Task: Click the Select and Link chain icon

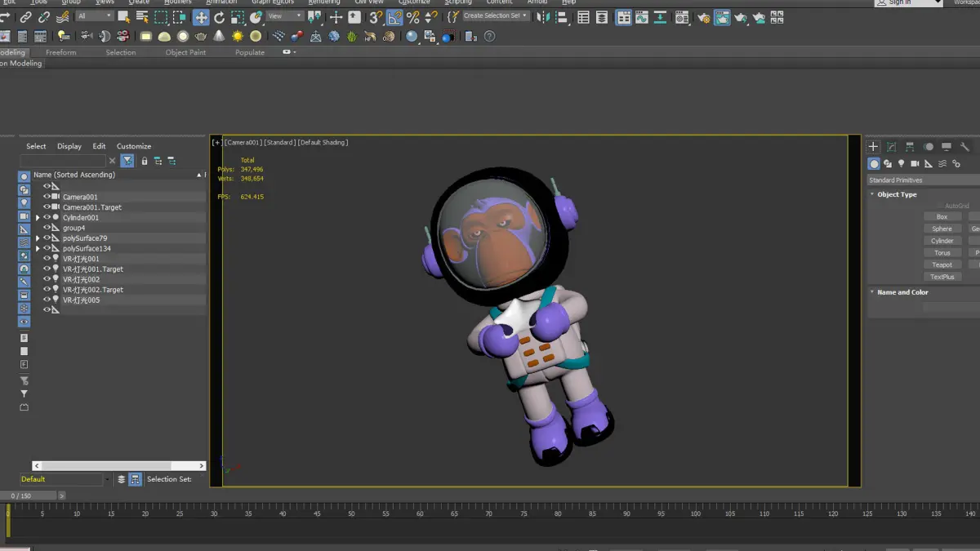Action: 25,17
